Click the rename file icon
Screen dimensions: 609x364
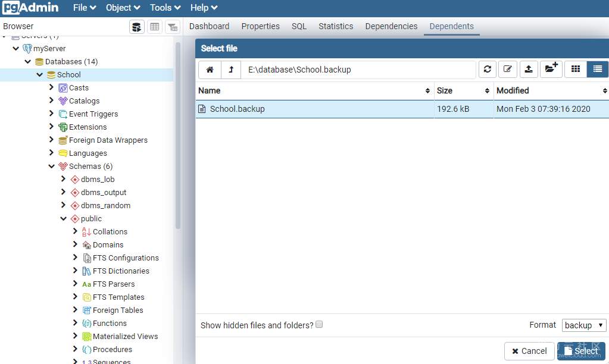coord(508,70)
